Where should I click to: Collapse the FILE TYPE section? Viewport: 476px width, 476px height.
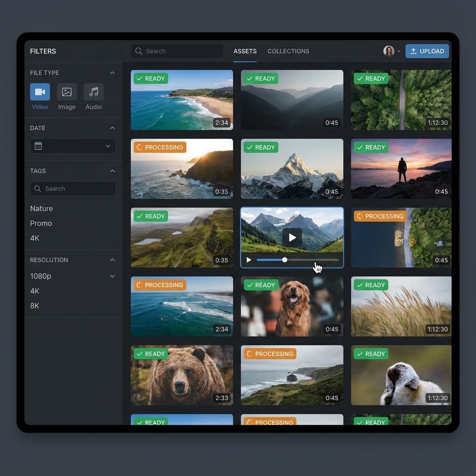pos(112,73)
